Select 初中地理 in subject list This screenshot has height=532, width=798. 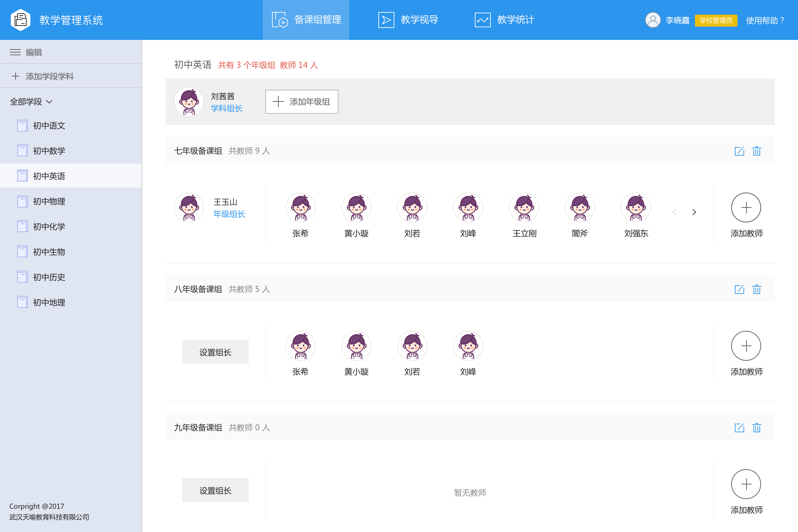pyautogui.click(x=49, y=302)
